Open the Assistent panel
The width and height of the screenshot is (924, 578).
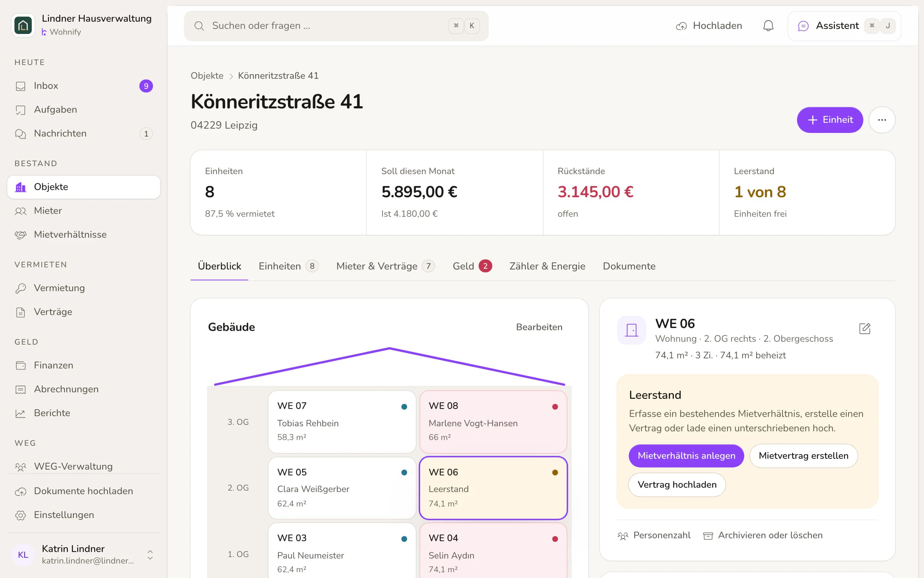pos(844,26)
